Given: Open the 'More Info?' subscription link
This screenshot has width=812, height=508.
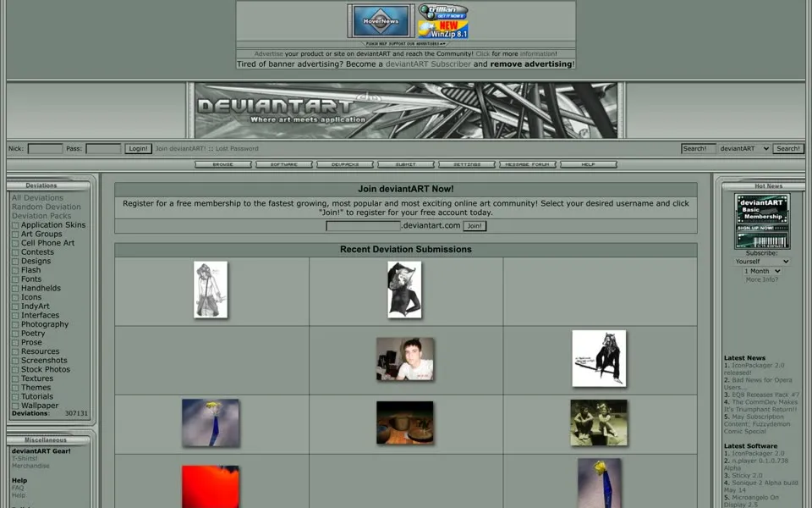Looking at the screenshot, I should (x=762, y=279).
